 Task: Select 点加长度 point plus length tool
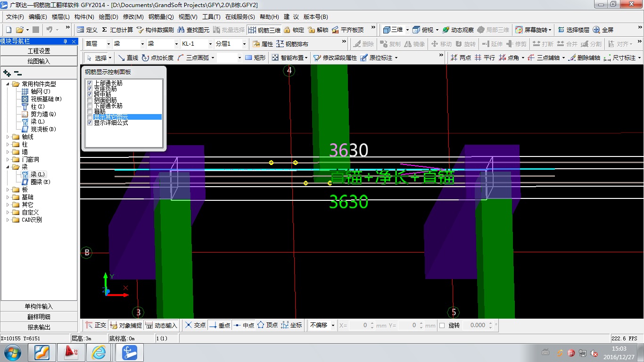[157, 58]
